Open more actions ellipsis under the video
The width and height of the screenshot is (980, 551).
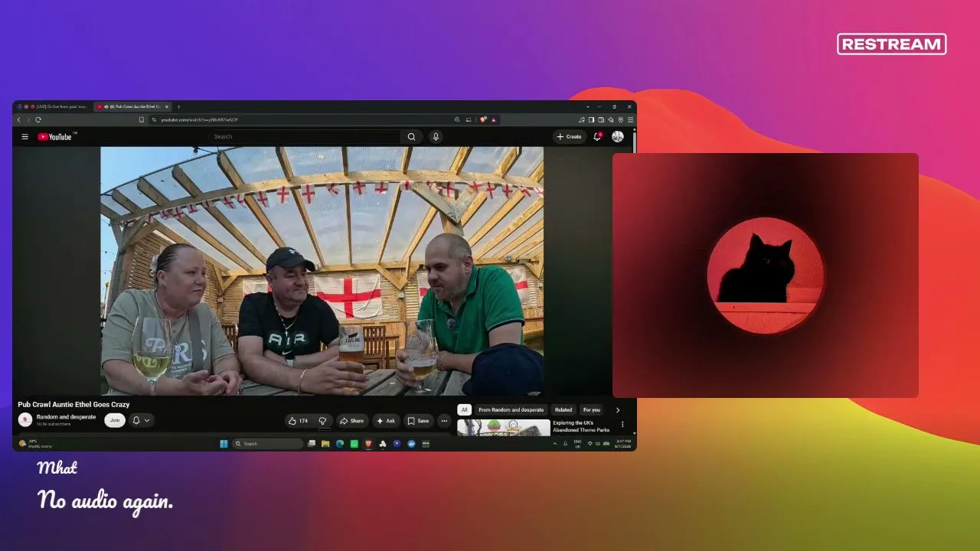444,421
